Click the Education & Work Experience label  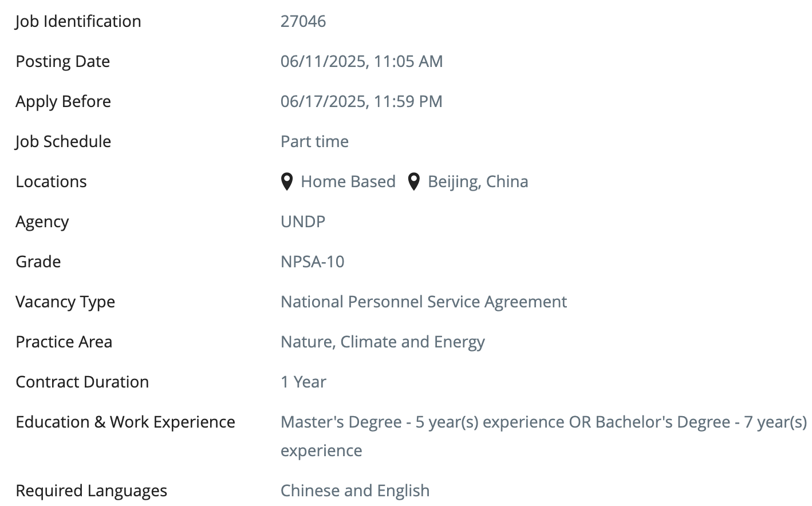pyautogui.click(x=125, y=422)
